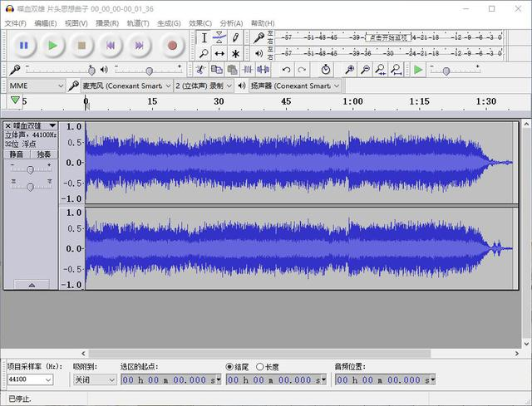The height and width of the screenshot is (406, 532).
Task: Click the Cut scissors icon
Action: (x=201, y=70)
